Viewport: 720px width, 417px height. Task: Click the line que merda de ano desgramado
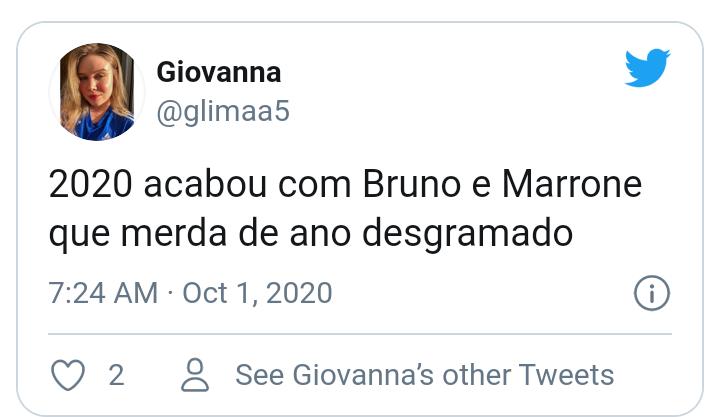tap(311, 234)
